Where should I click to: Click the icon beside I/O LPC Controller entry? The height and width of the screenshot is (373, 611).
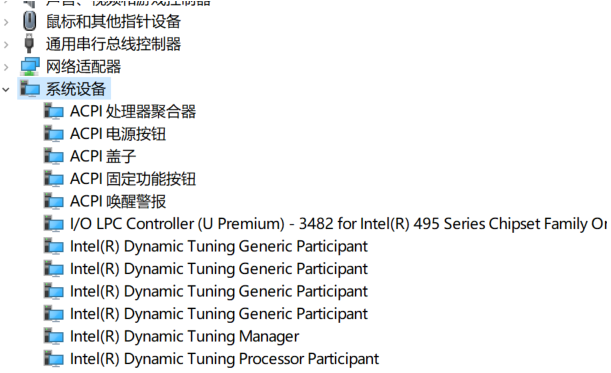[x=54, y=224]
